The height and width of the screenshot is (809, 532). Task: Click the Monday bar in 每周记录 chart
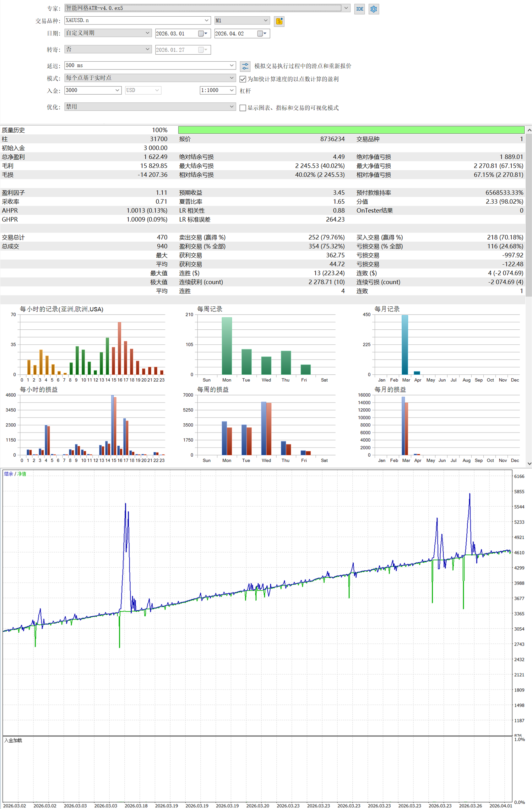227,346
